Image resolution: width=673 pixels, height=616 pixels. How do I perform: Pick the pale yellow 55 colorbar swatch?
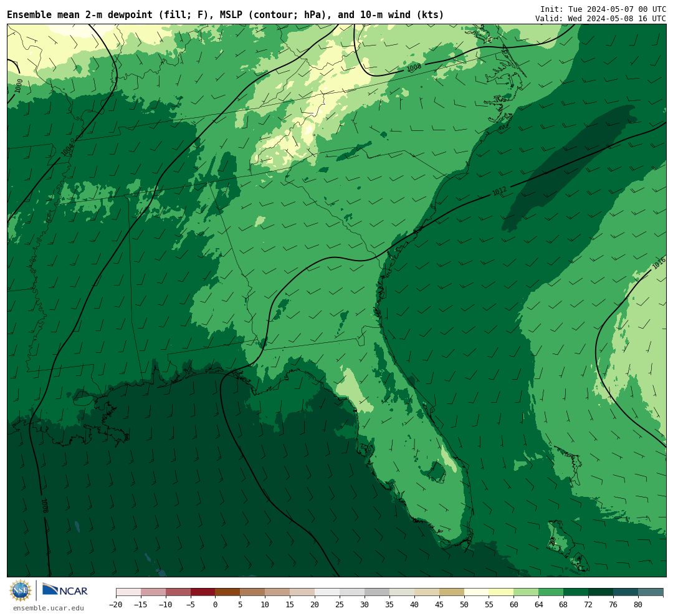click(x=501, y=592)
